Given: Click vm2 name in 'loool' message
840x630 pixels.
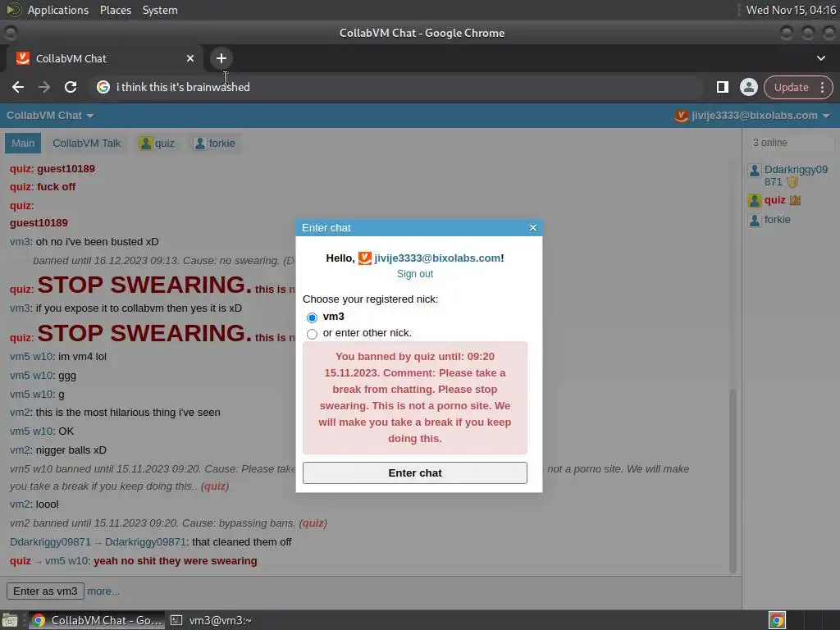Looking at the screenshot, I should 20,504.
